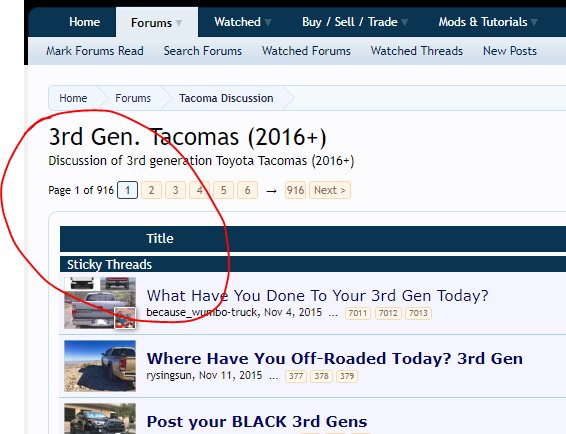This screenshot has width=566, height=434.
Task: View New Posts
Action: (x=510, y=51)
